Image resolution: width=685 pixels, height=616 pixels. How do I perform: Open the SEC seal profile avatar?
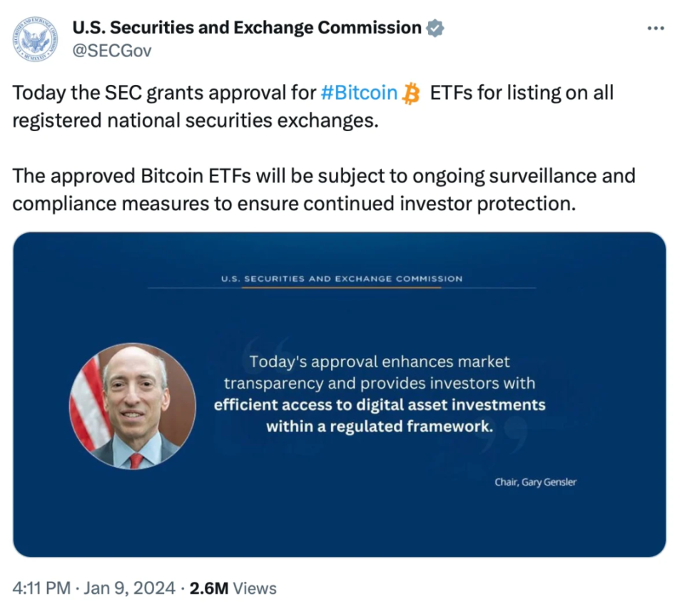click(36, 39)
